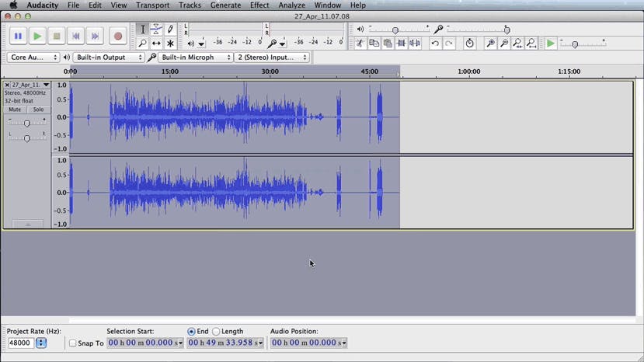Screen dimensions: 644x362
Task: Click the Cut scissors icon
Action: tap(360, 44)
